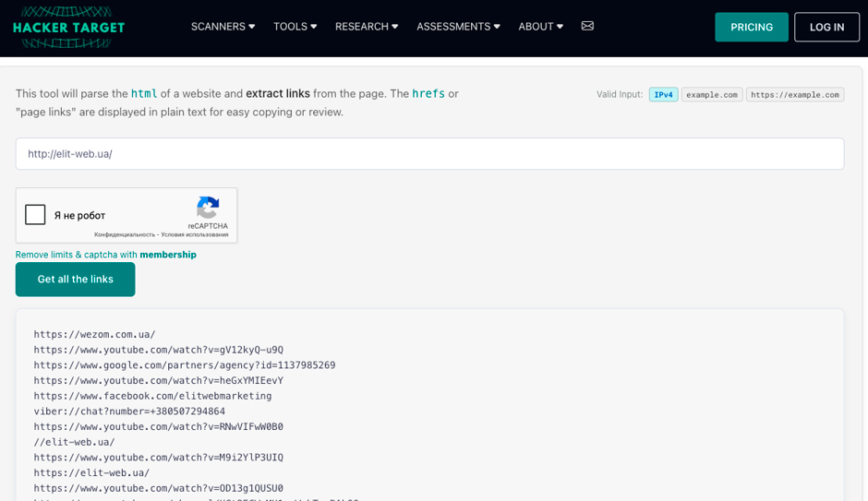Screen dimensions: 868x501
Task: Follow the 'Remove limits & captcha with membership' link
Action: [106, 255]
